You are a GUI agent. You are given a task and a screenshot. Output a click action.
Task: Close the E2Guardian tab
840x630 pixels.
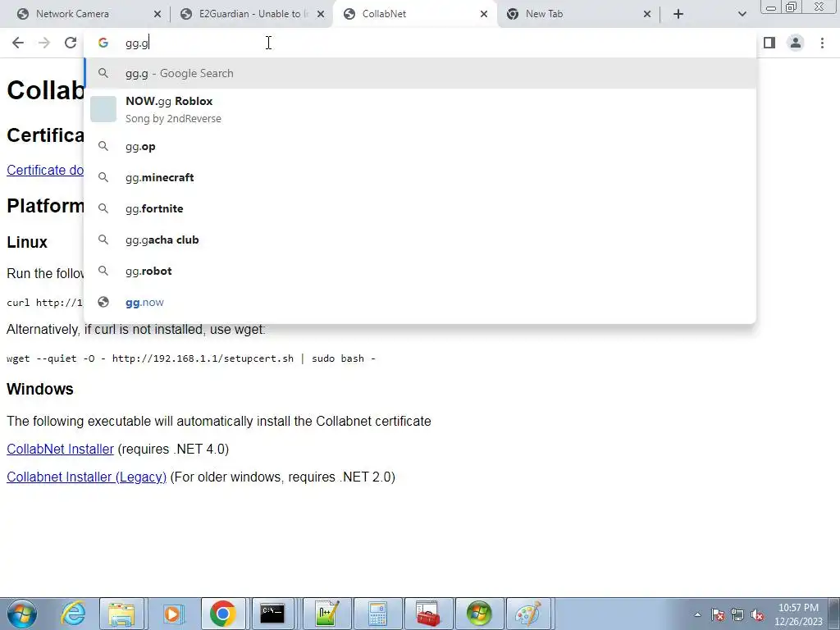click(321, 14)
